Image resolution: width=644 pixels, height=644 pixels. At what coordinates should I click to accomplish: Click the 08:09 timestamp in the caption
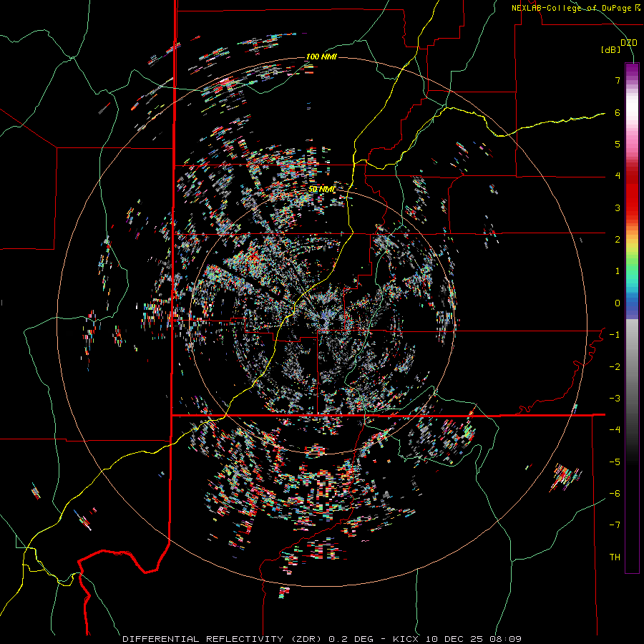click(x=506, y=639)
